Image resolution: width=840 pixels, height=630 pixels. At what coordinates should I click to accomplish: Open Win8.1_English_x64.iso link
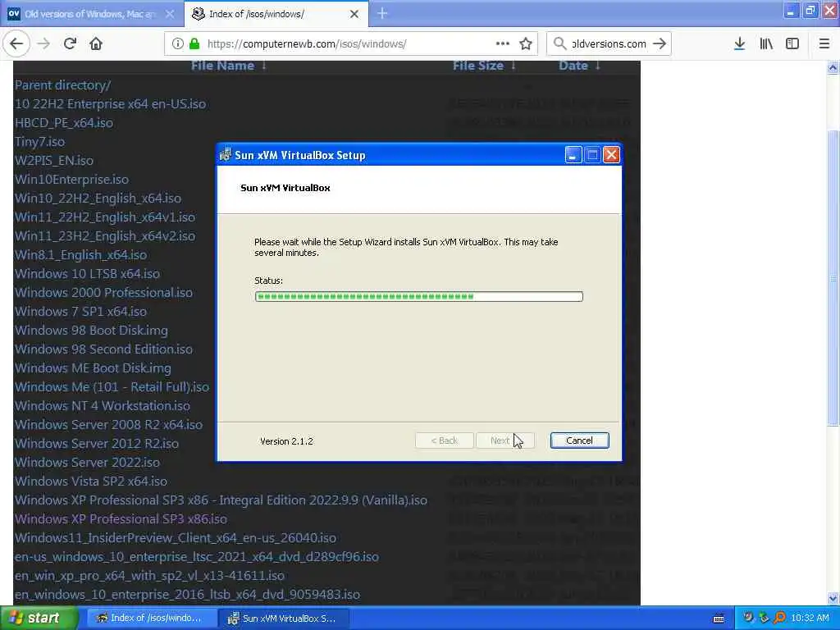81,255
